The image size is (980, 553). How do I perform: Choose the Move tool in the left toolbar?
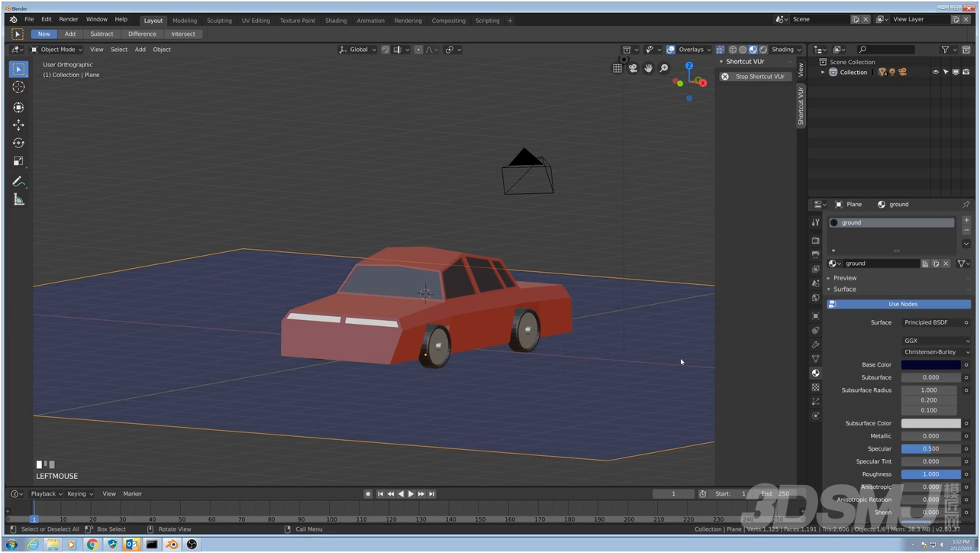click(18, 125)
